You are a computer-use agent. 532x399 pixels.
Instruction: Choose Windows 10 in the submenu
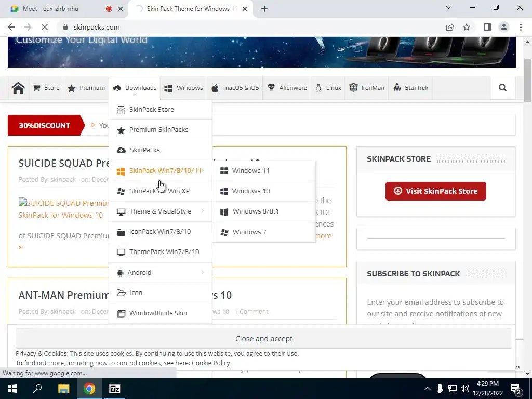pyautogui.click(x=264, y=191)
